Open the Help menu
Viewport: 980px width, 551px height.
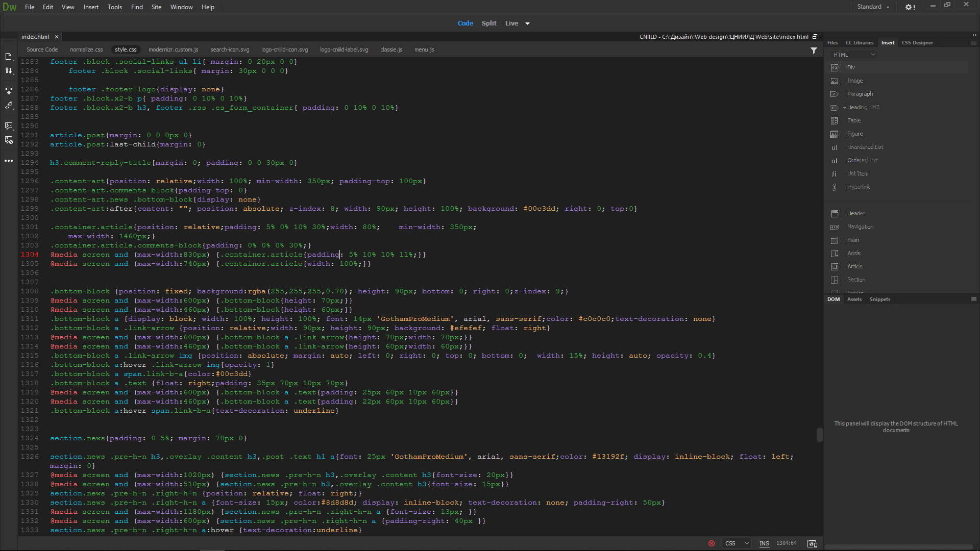click(208, 7)
